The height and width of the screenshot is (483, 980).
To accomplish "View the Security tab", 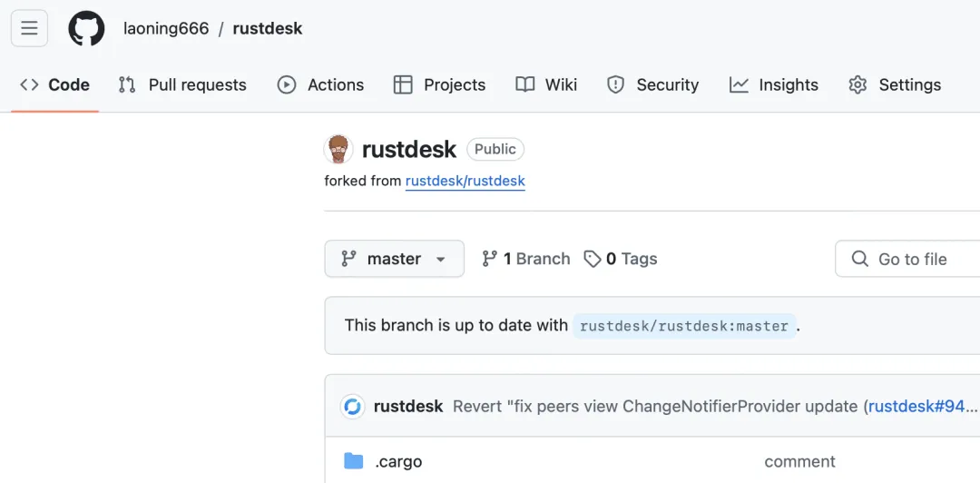I will [652, 84].
